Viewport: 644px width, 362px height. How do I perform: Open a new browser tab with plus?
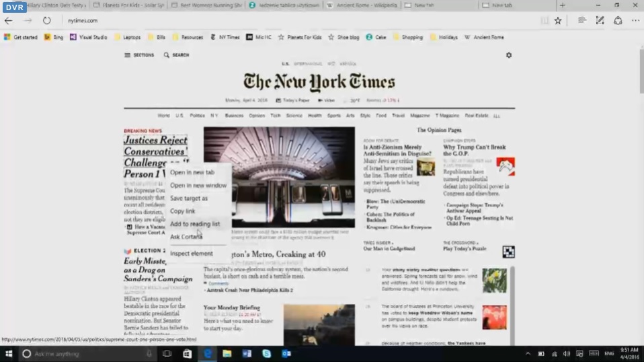[x=562, y=5]
